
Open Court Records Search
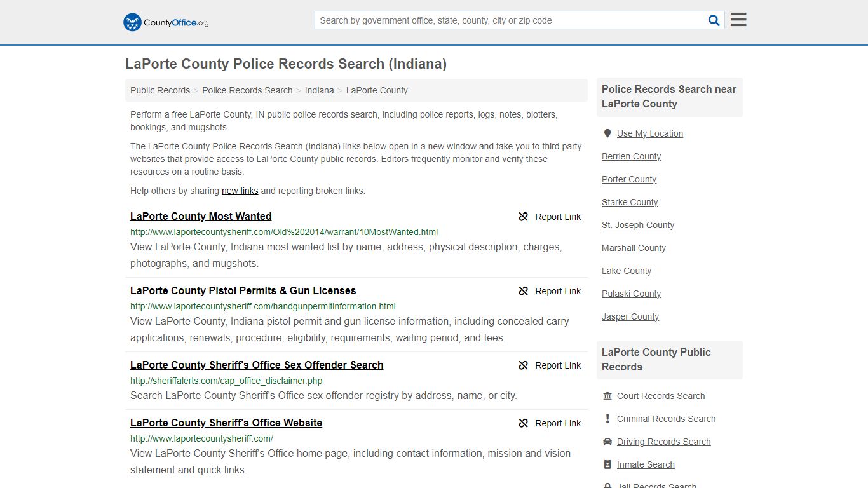[x=661, y=396]
